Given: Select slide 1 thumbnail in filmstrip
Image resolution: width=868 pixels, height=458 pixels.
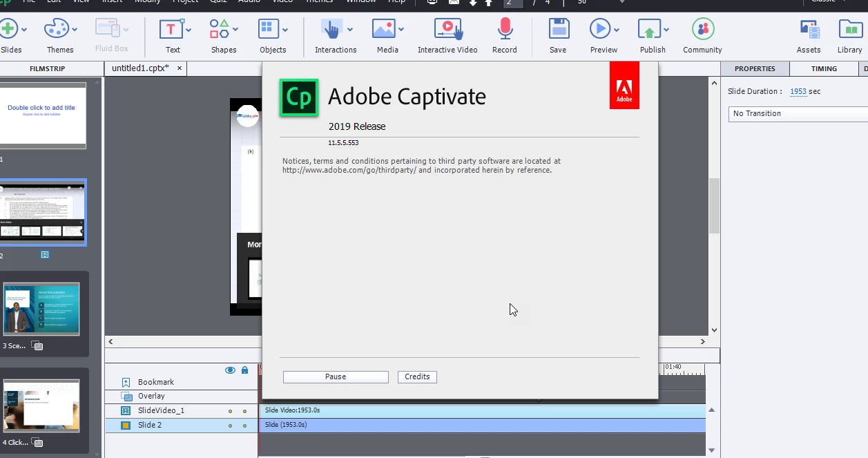Looking at the screenshot, I should [x=42, y=115].
